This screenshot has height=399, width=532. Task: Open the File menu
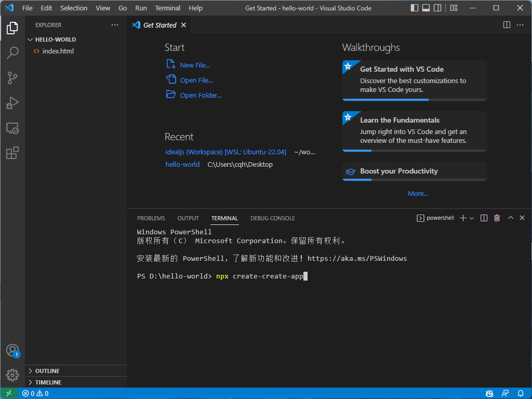pos(28,8)
